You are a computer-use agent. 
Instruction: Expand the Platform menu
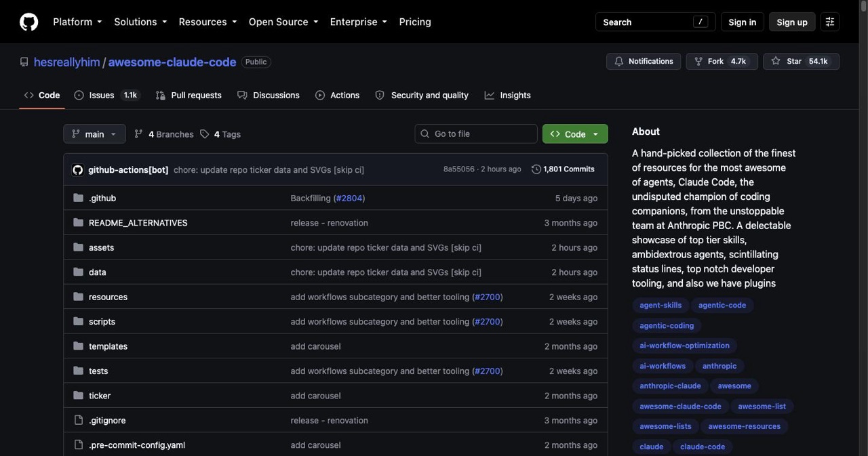77,22
